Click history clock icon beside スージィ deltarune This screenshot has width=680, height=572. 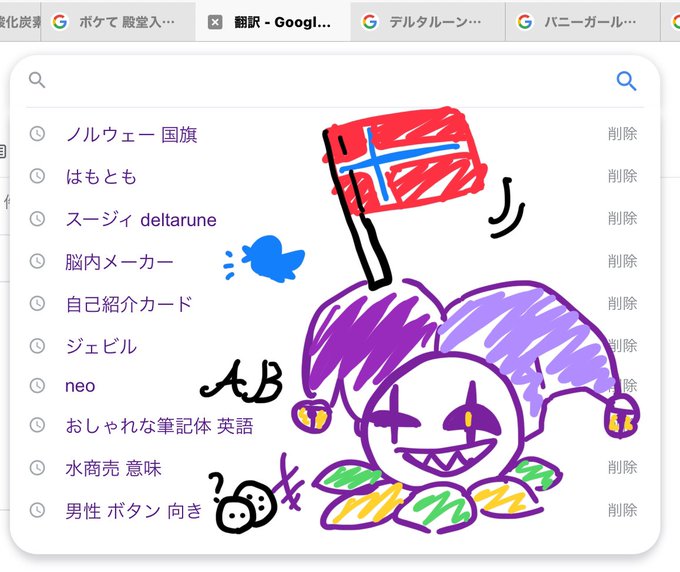point(37,218)
